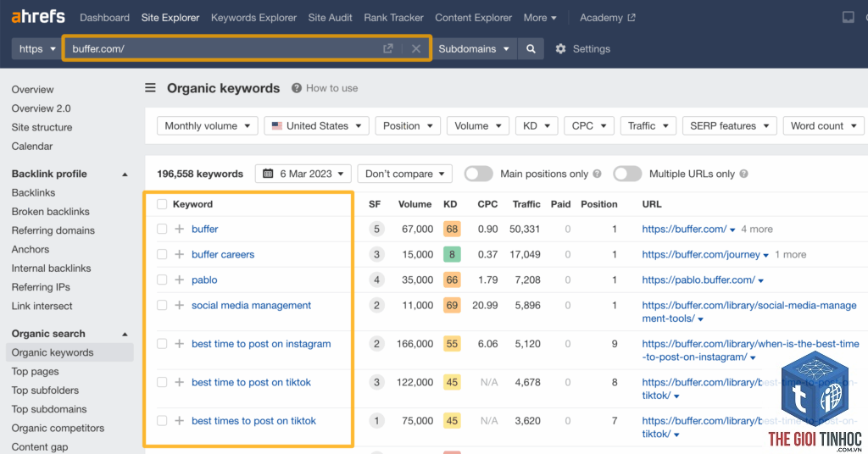This screenshot has width=868, height=454.
Task: Toggle Main positions only switch
Action: 478,174
